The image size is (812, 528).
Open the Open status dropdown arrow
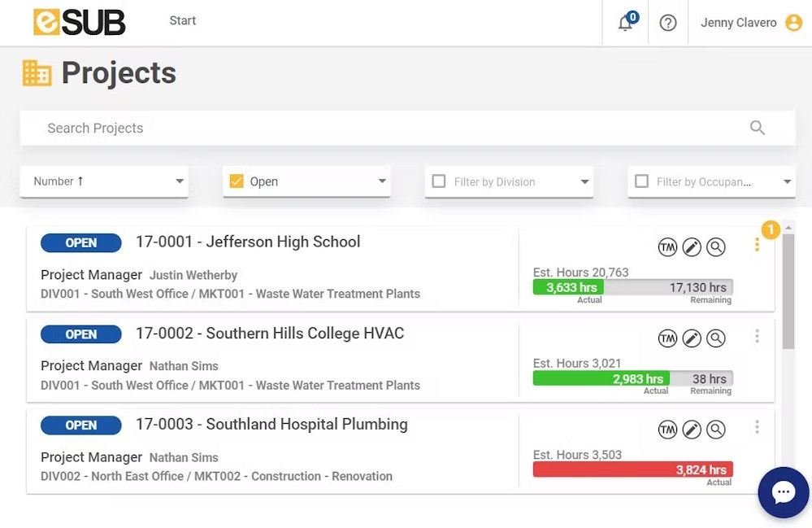[x=382, y=181]
